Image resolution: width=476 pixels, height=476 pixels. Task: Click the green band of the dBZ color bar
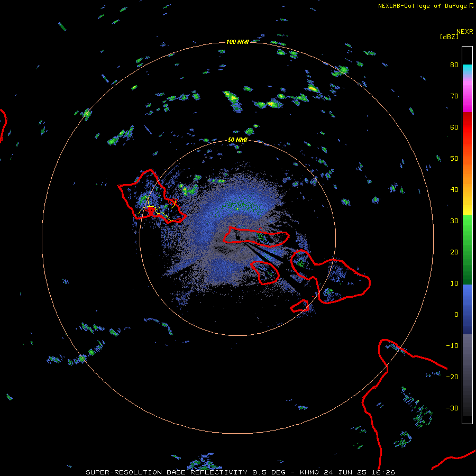pyautogui.click(x=467, y=250)
